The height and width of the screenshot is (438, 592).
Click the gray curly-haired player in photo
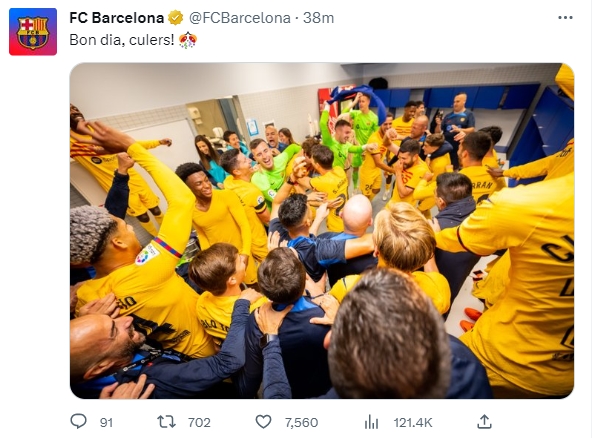pyautogui.click(x=92, y=233)
